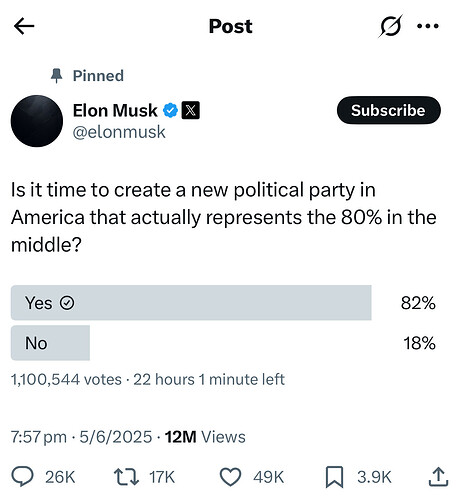The height and width of the screenshot is (500, 460).
Task: Click the blue verified checkmark badge
Action: coord(170,110)
